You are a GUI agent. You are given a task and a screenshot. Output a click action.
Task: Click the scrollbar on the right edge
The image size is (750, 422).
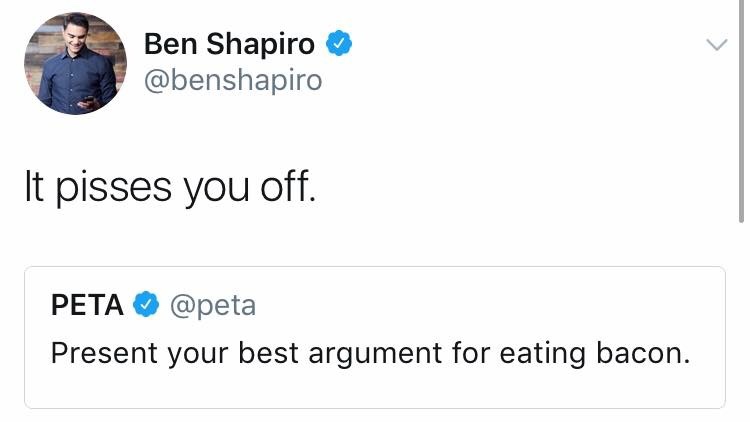[x=742, y=110]
